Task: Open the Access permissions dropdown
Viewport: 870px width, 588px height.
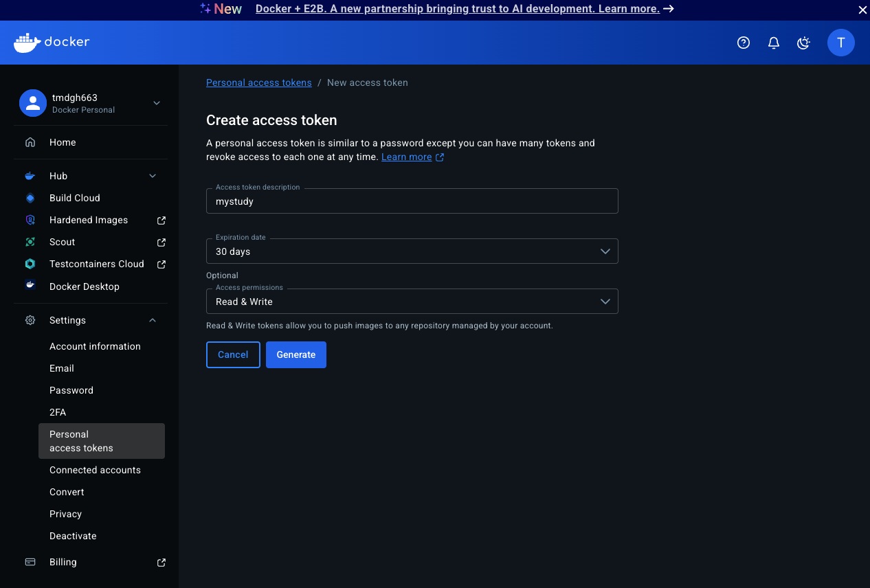Action: pyautogui.click(x=412, y=302)
